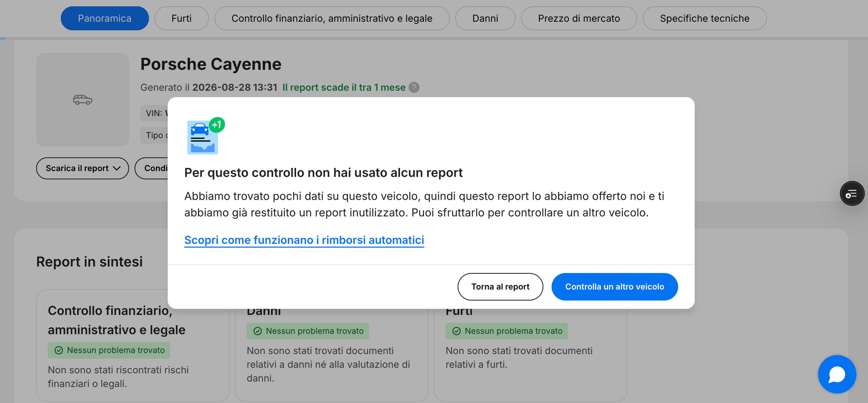Open the automatic refunds info link
This screenshot has width=868, height=403.
(304, 240)
